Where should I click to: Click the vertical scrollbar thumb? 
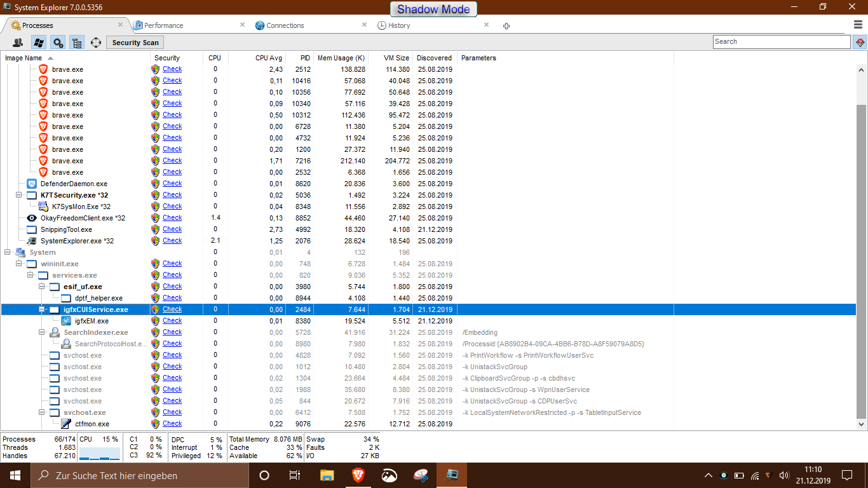pos(862,262)
